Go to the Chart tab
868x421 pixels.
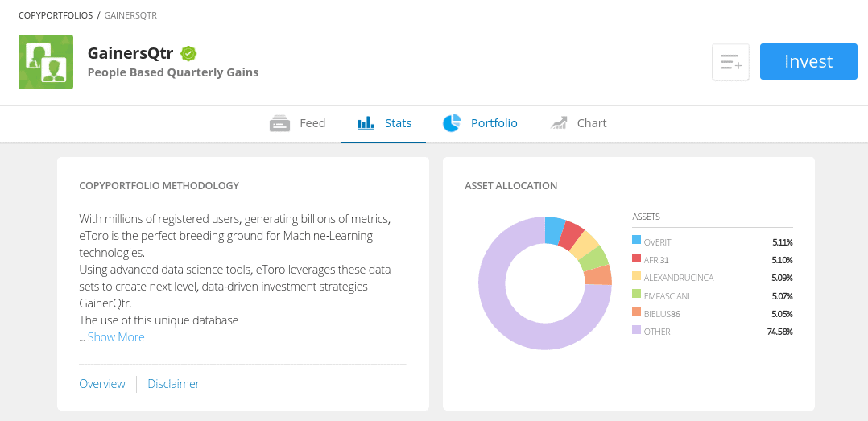(x=578, y=123)
